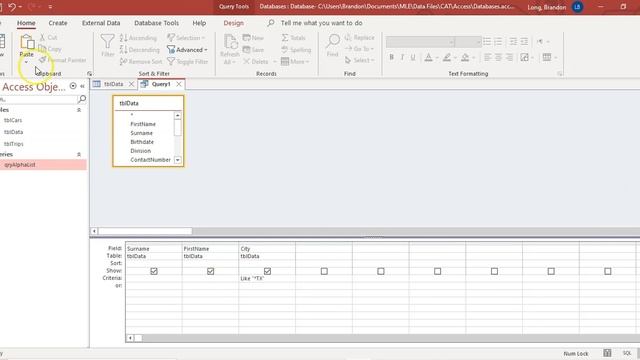Click Refresh All icon
The width and height of the screenshot is (640, 360).
pyautogui.click(x=230, y=42)
